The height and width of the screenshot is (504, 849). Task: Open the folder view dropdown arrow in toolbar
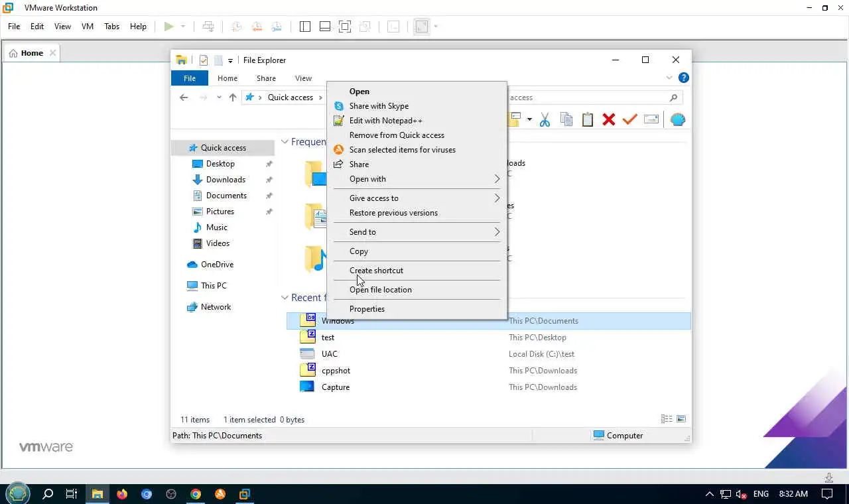529,120
